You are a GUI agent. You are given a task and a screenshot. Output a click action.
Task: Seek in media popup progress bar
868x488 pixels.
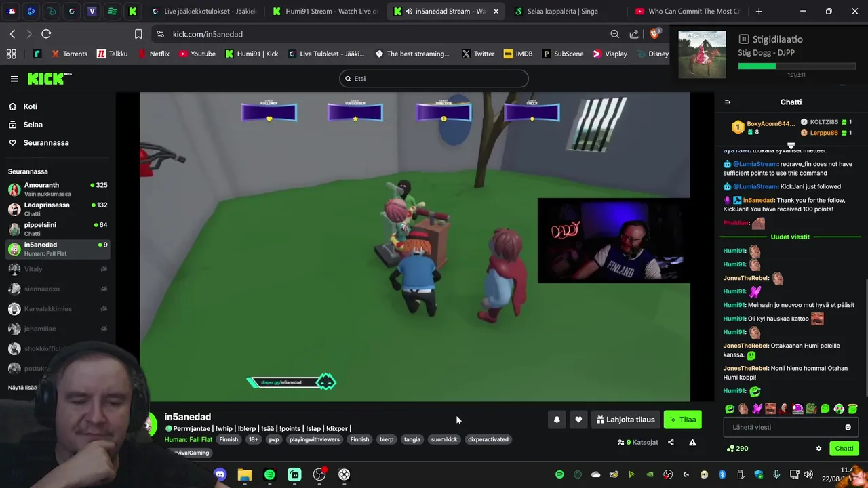tap(796, 66)
